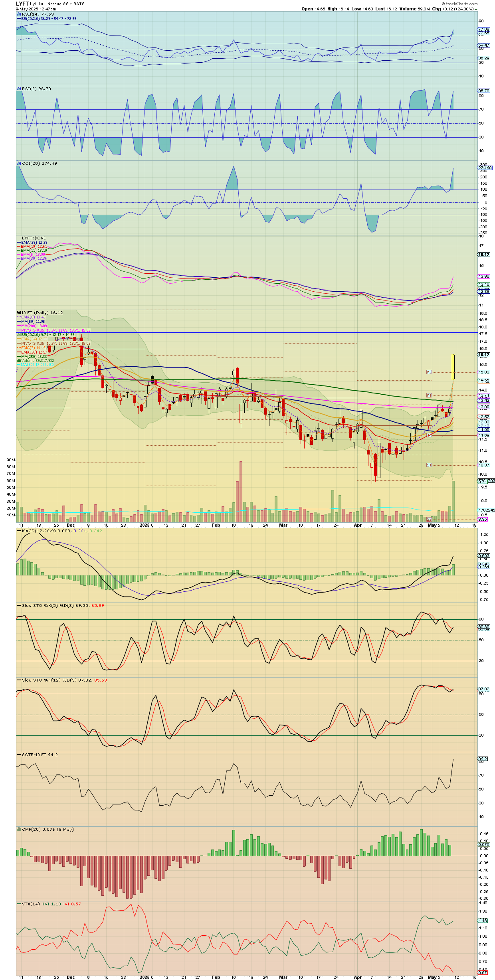This screenshot has height=980, width=495.
Task: Click the RSI(14) panel indicator icon
Action: click(19, 14)
